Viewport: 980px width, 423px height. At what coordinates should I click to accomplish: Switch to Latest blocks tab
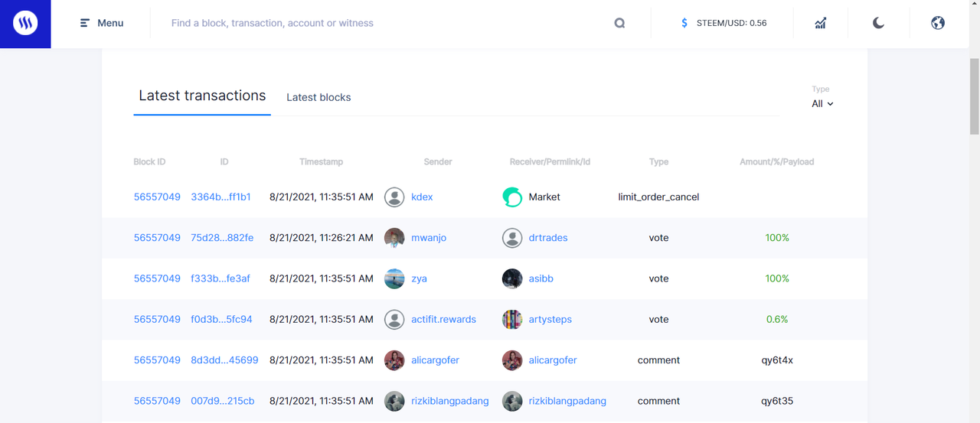pos(318,98)
